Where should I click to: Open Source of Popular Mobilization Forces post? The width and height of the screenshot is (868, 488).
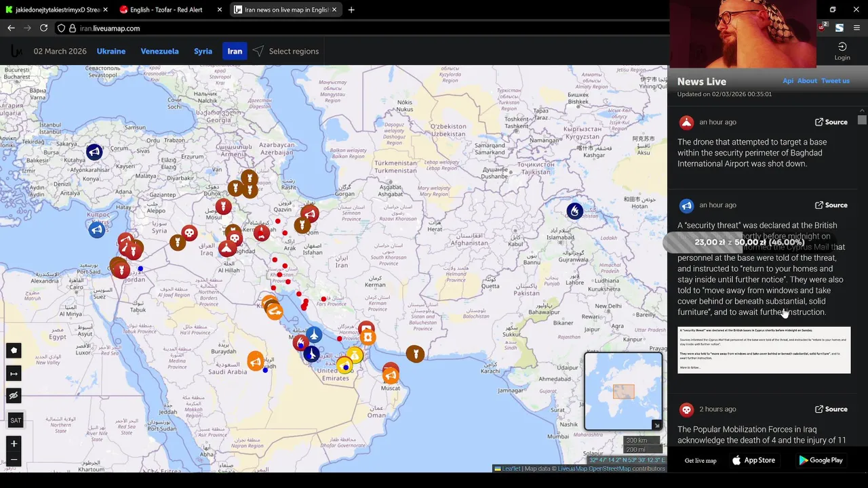831,409
